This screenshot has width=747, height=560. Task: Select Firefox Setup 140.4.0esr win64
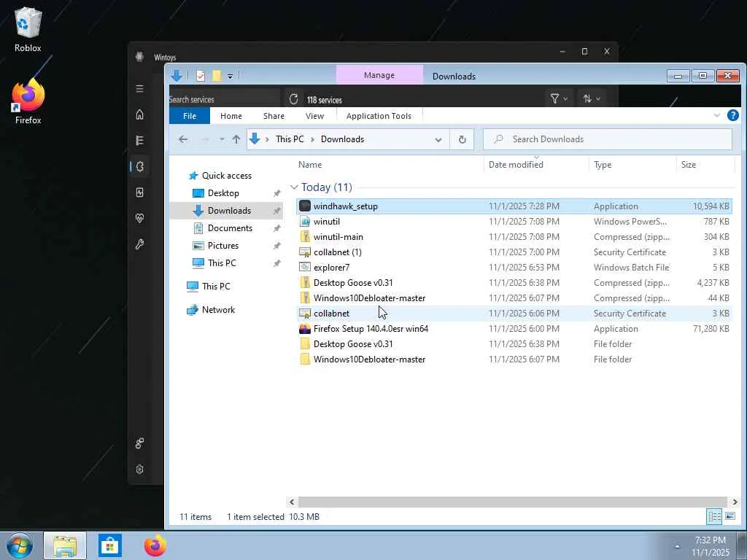[x=514, y=329]
